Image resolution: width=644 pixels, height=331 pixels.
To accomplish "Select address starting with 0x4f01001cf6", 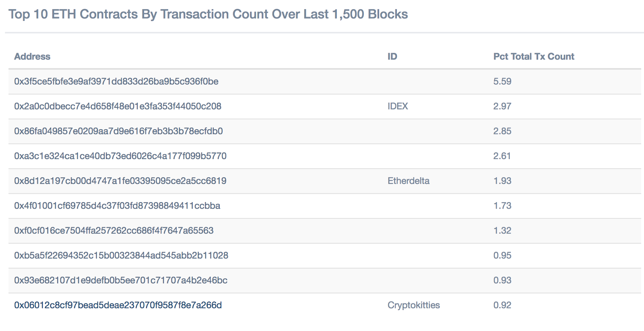I will tap(117, 206).
